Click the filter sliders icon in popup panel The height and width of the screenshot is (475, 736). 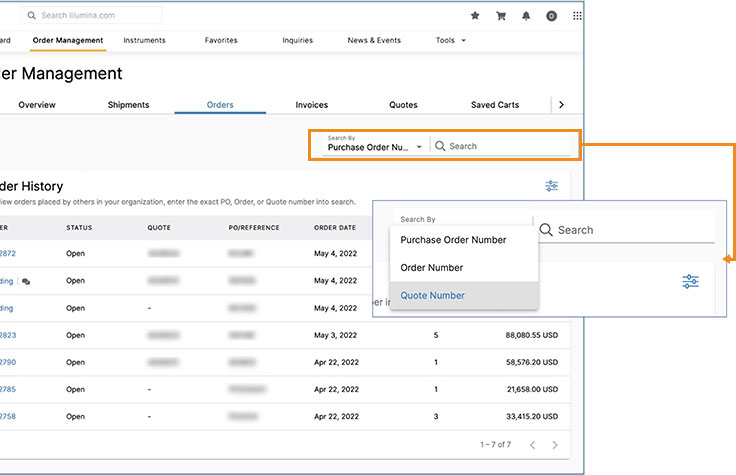click(690, 282)
